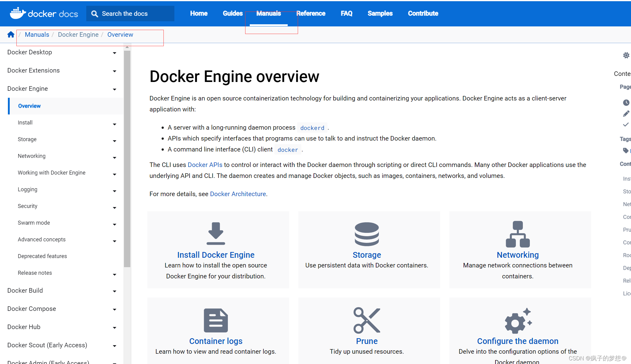The width and height of the screenshot is (631, 364).
Task: Open the Guides nav item
Action: coord(233,13)
